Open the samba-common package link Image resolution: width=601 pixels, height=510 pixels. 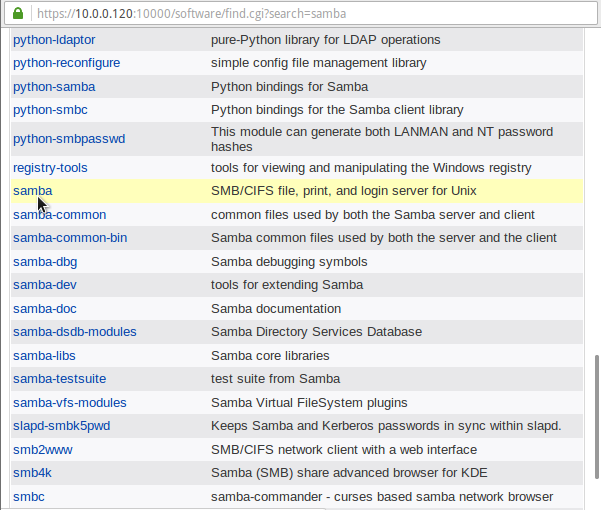[x=59, y=215]
